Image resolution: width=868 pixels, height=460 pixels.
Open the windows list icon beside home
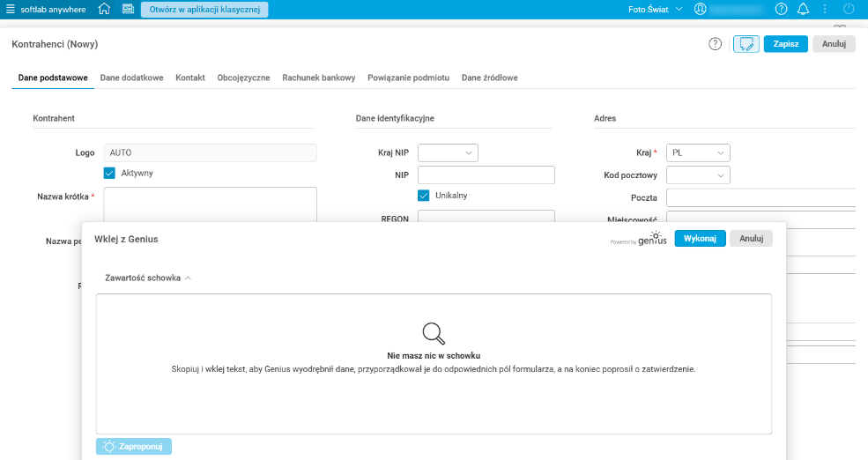(128, 9)
